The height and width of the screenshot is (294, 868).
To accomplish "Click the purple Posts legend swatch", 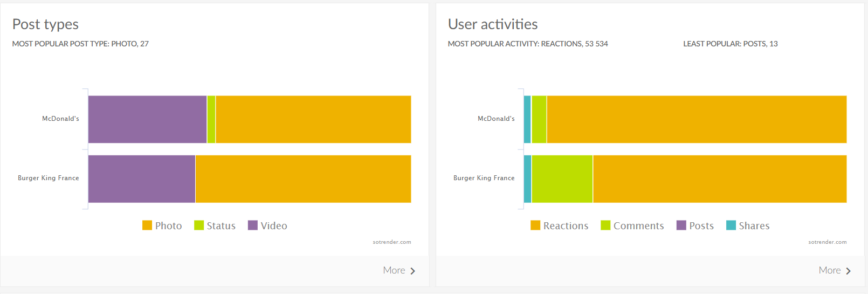I will (681, 225).
